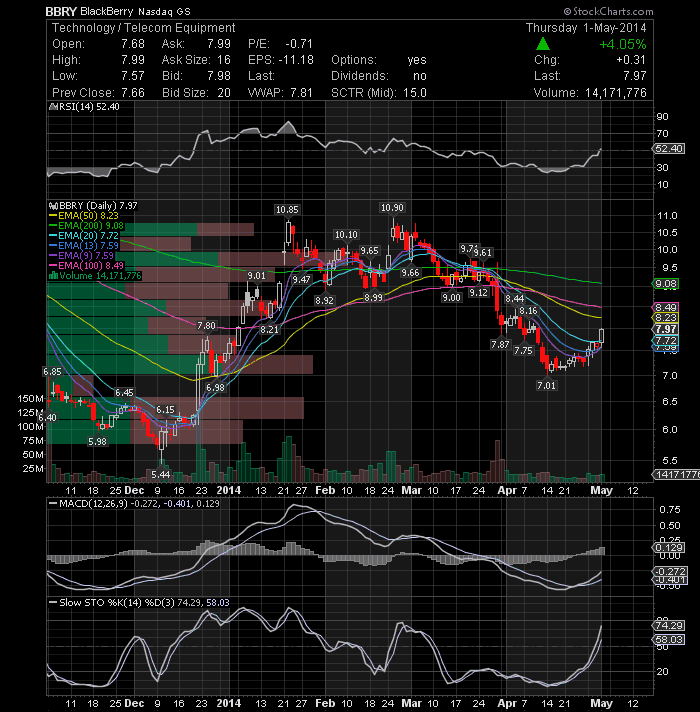Select the 8.44 price annotation
Viewport: 700px width, 712px height.
coord(515,298)
